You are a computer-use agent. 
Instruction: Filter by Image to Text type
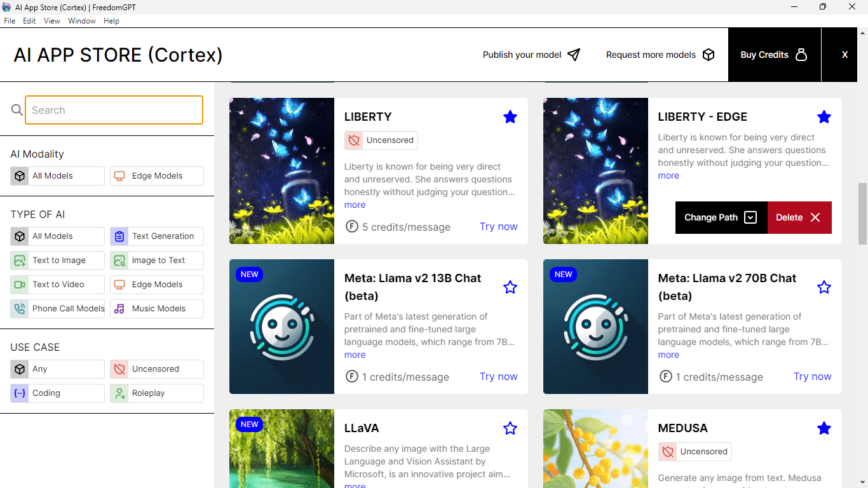[157, 261]
